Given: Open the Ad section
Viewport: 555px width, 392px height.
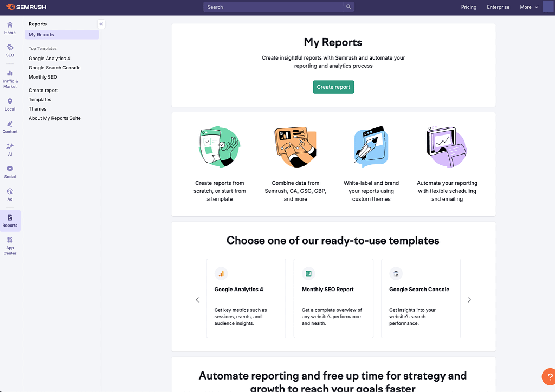Looking at the screenshot, I should [10, 195].
